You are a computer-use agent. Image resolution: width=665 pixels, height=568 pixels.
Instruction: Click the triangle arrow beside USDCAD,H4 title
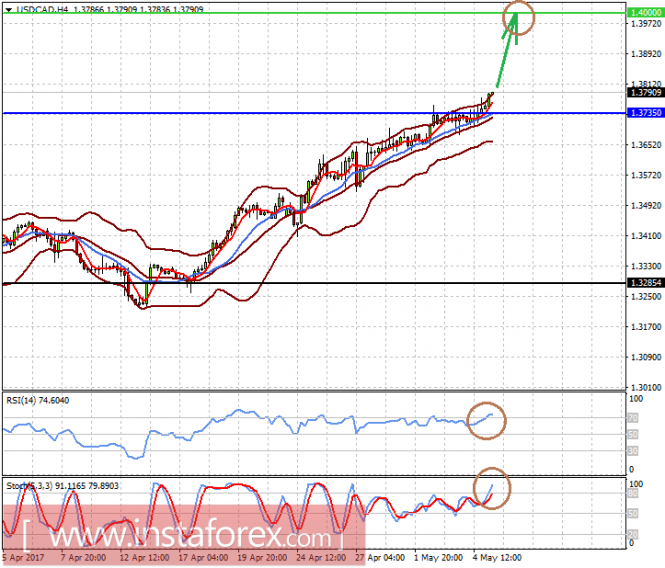[x=8, y=9]
